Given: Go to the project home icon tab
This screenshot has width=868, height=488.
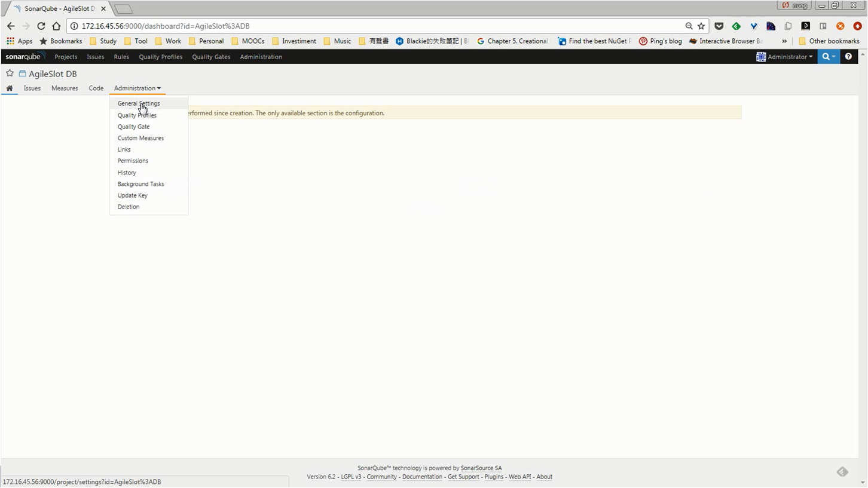Looking at the screenshot, I should (x=10, y=88).
